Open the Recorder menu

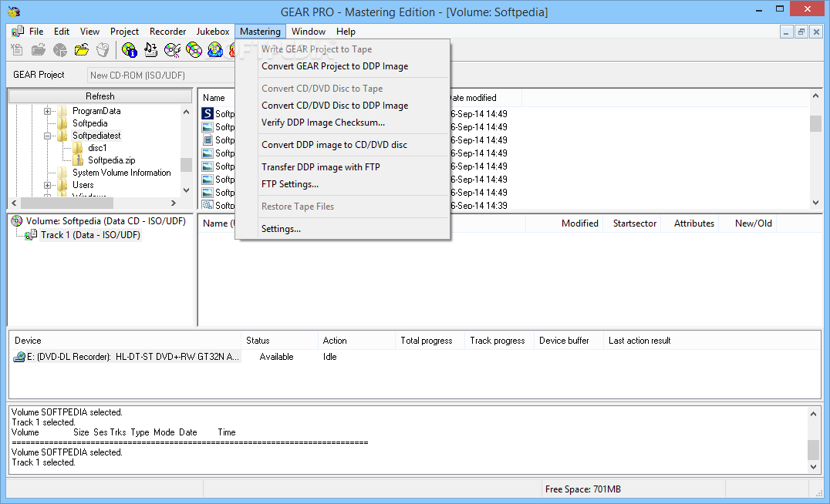coord(168,32)
